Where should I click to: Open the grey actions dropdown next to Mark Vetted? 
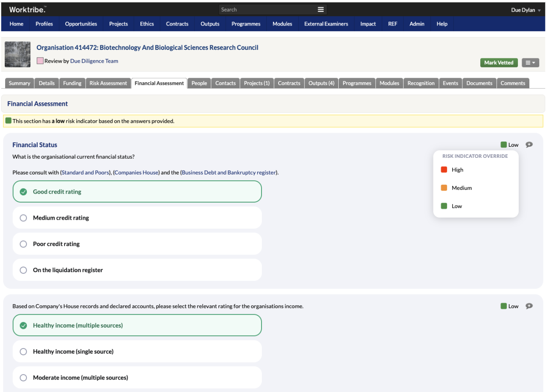[x=530, y=62]
